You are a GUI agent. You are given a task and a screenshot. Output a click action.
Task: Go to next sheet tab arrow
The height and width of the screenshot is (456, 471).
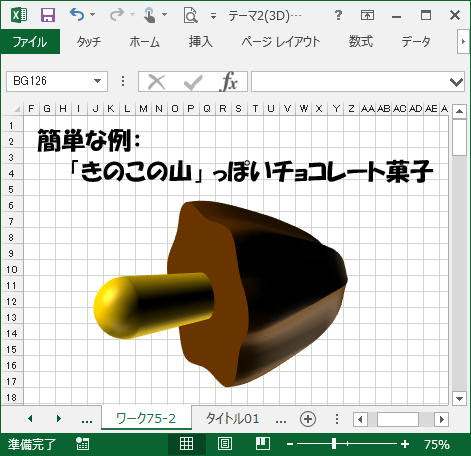click(x=59, y=418)
